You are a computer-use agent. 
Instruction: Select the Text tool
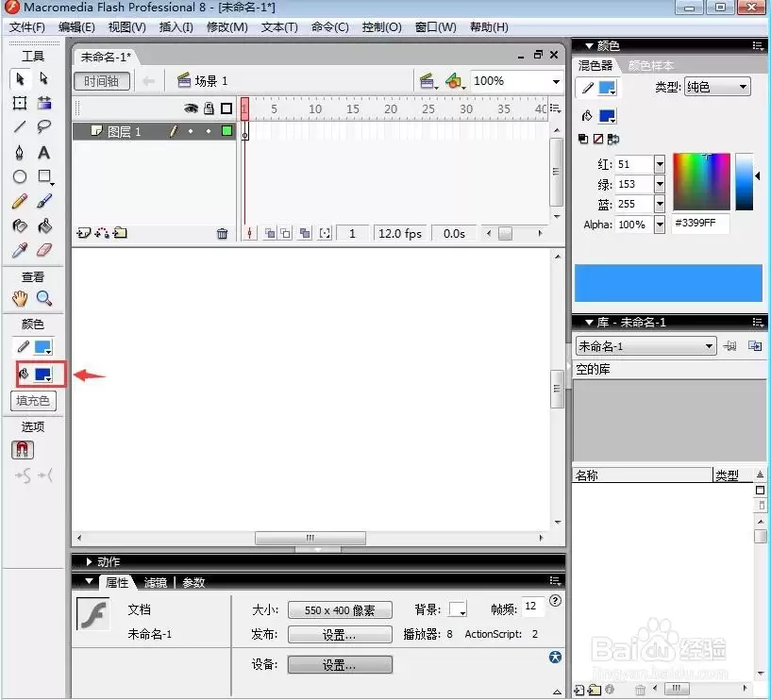[43, 153]
